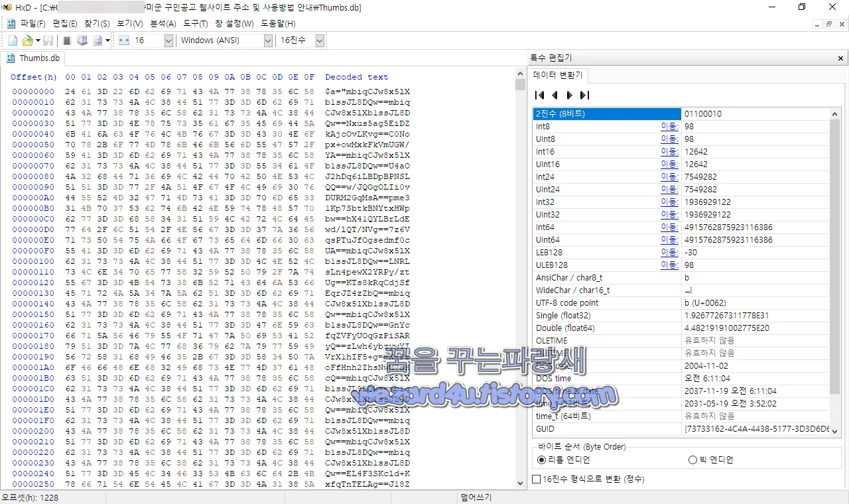Click the open file folder icon
This screenshot has height=504, width=849.
tap(27, 40)
